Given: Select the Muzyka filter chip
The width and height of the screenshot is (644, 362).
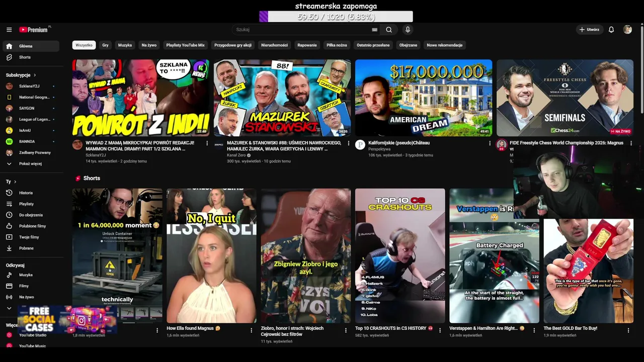Looking at the screenshot, I should [125, 45].
